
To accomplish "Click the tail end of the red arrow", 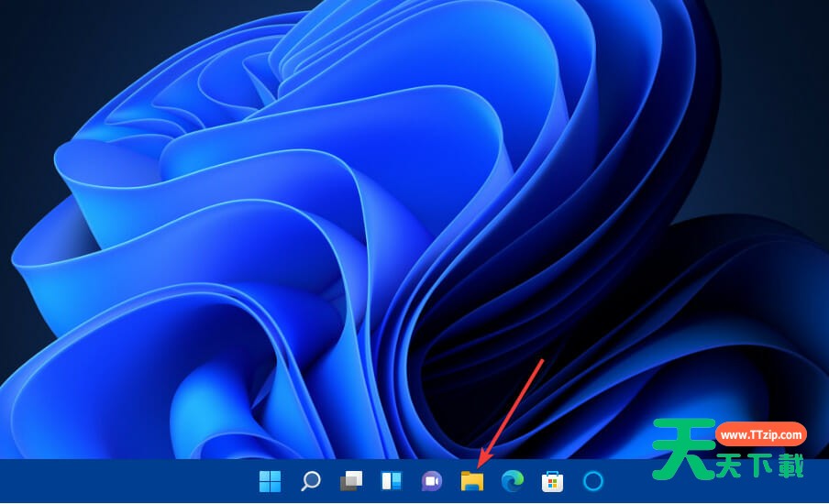I will (x=543, y=361).
